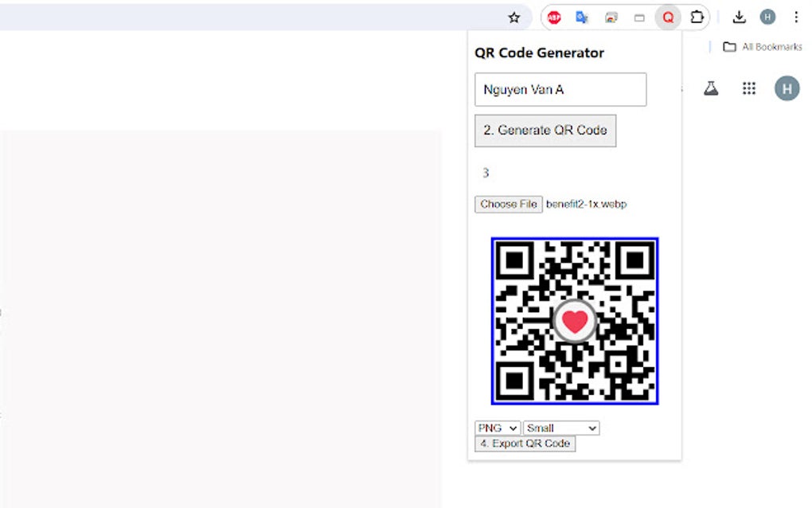Screen dimensions: 812x508
Task: Open the Chrome extensions puzzle menu
Action: pyautogui.click(x=697, y=17)
